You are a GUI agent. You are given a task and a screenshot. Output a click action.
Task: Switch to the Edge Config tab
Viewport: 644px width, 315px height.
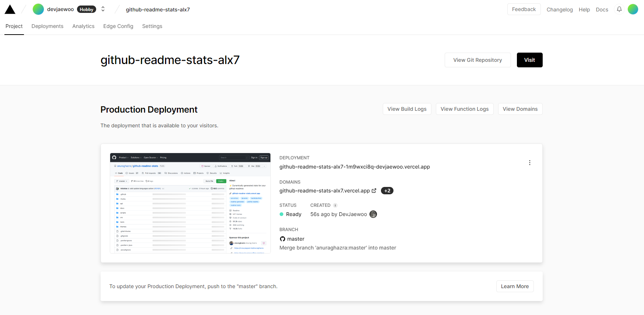(118, 26)
